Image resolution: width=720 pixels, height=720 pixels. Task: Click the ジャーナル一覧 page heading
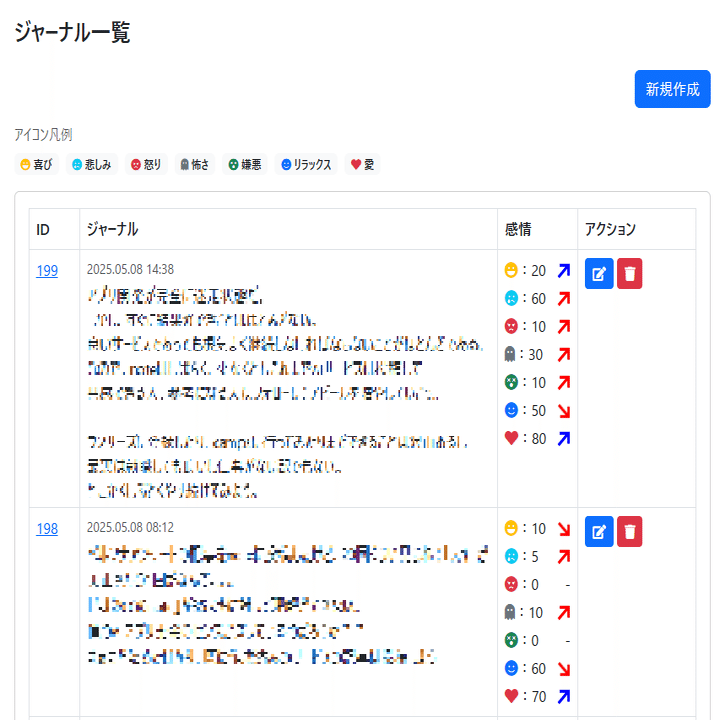pyautogui.click(x=73, y=32)
